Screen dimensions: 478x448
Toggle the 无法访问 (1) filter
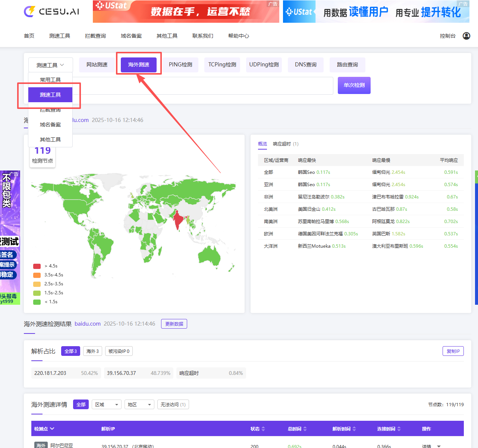click(173, 405)
